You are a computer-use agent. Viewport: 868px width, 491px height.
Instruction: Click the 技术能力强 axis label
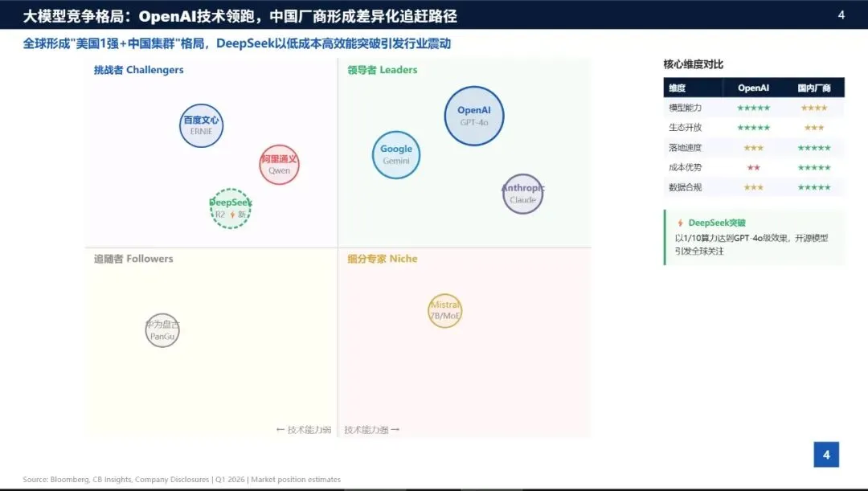pos(372,430)
